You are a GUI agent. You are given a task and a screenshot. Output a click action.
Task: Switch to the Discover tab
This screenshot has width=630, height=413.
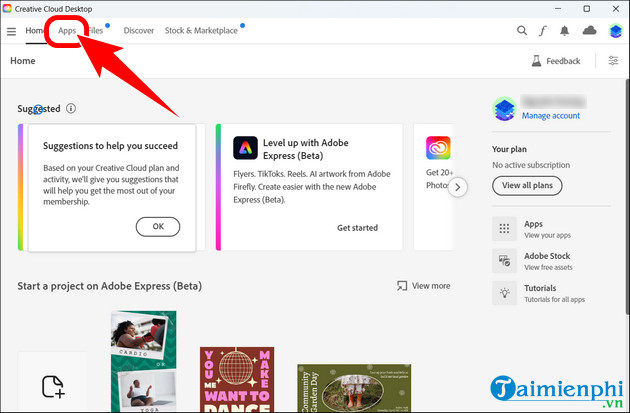(139, 31)
